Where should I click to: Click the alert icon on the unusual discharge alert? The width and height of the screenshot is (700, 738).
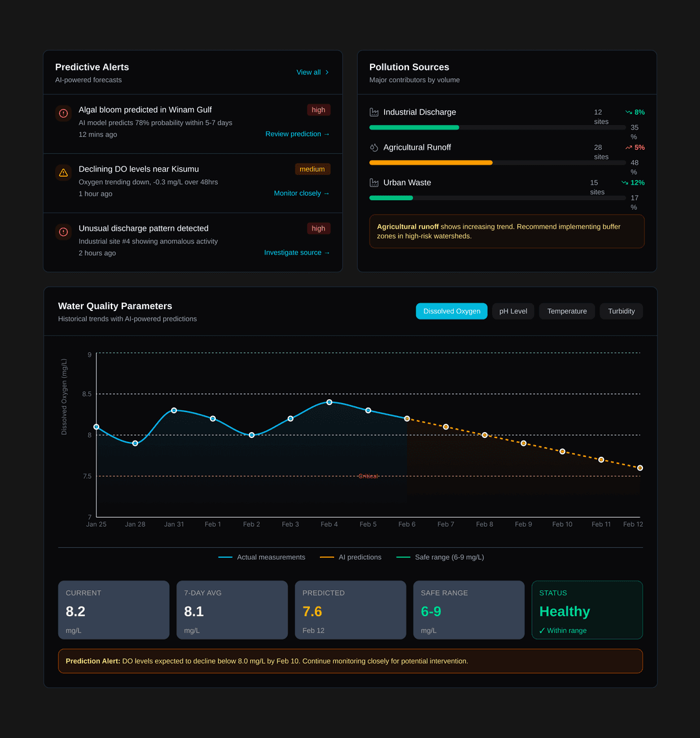click(63, 231)
